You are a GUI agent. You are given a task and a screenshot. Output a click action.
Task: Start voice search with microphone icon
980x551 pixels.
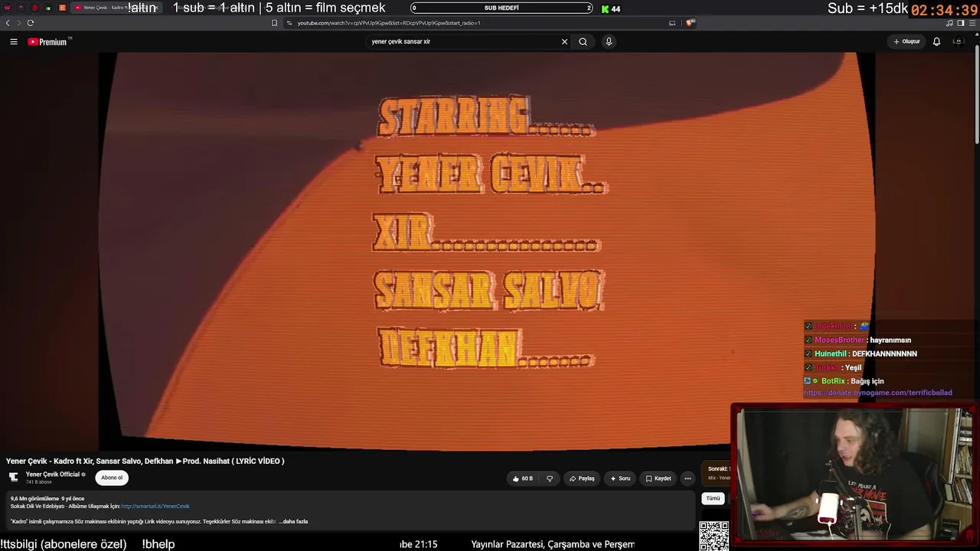coord(609,41)
